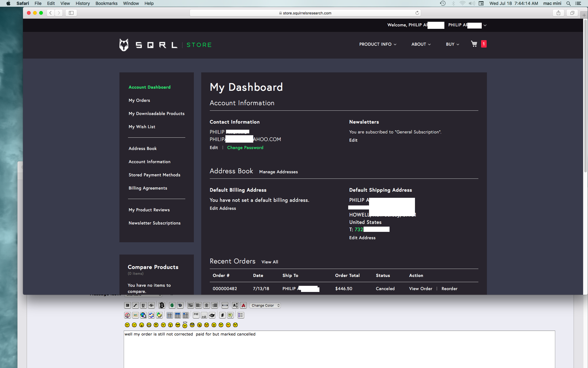Apply bold formatting in forum editor
This screenshot has width=588, height=368.
[127, 305]
